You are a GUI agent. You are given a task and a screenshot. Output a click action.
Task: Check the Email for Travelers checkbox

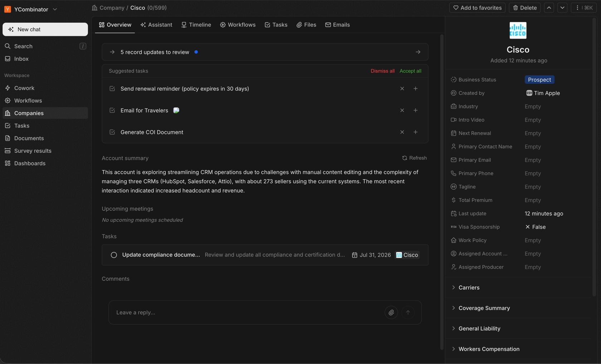[112, 110]
